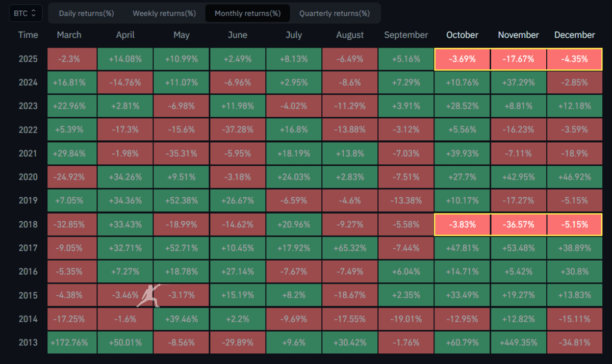Click the -4.35% December 2025 cell
The height and width of the screenshot is (364, 612).
(x=574, y=59)
